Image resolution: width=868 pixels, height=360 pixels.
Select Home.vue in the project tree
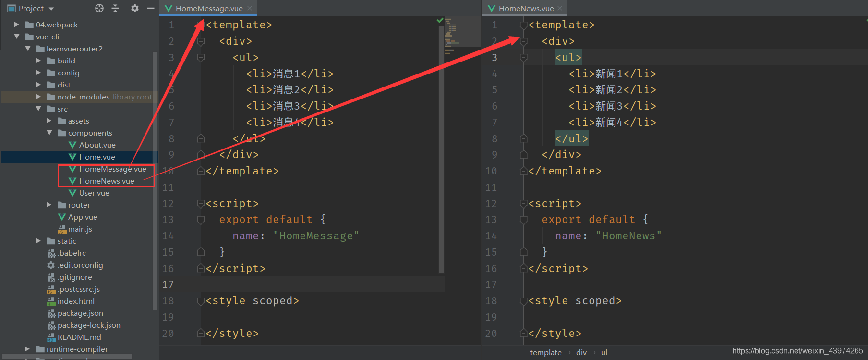point(97,157)
